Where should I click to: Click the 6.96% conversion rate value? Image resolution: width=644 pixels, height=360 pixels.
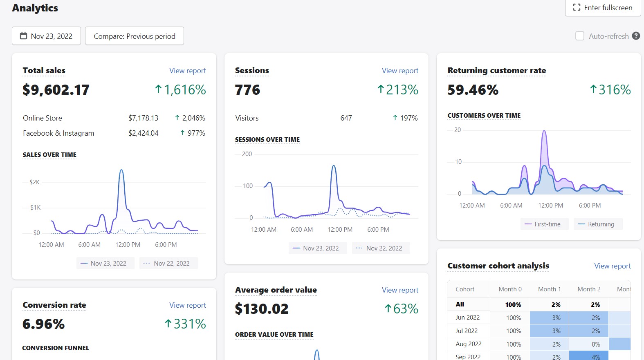(x=44, y=324)
